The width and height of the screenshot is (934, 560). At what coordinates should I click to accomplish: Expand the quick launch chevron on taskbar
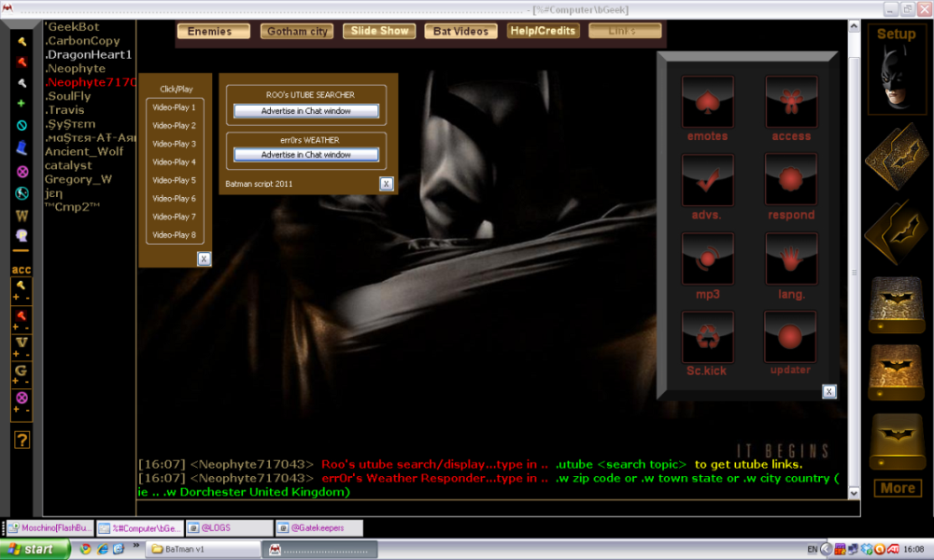(x=135, y=545)
